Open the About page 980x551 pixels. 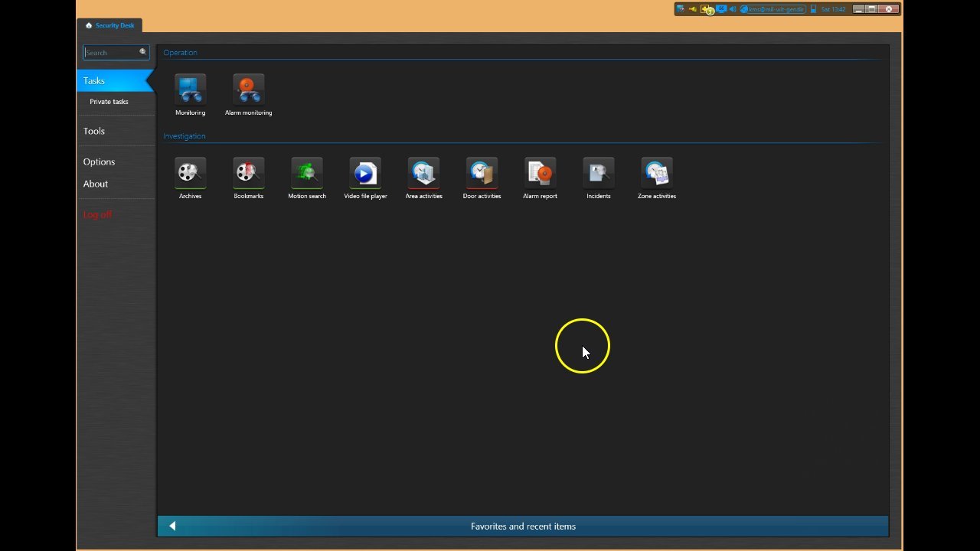coord(96,184)
